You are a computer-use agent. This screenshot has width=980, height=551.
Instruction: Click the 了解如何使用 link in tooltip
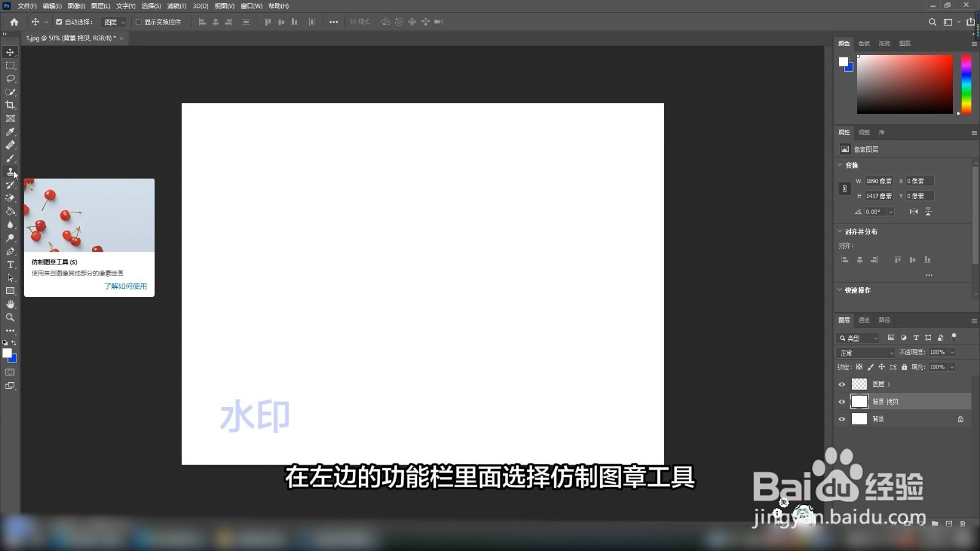(125, 285)
